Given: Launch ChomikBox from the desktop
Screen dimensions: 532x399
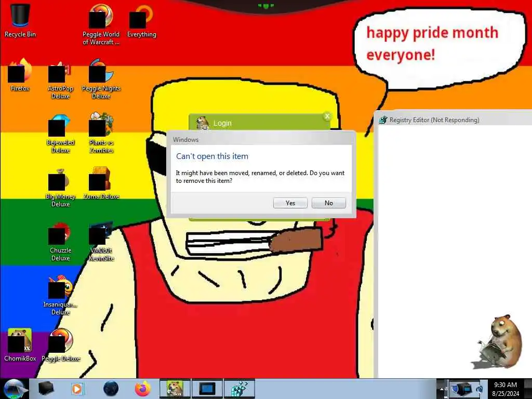Looking at the screenshot, I should tap(20, 345).
